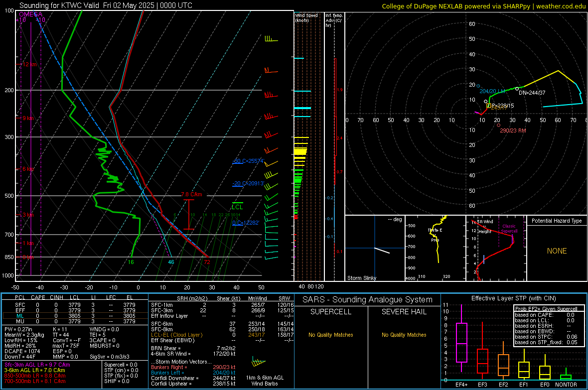Image resolution: width=588 pixels, height=390 pixels.
Task: Click the '0 C=12282' freezing level label
Action: [x=246, y=222]
